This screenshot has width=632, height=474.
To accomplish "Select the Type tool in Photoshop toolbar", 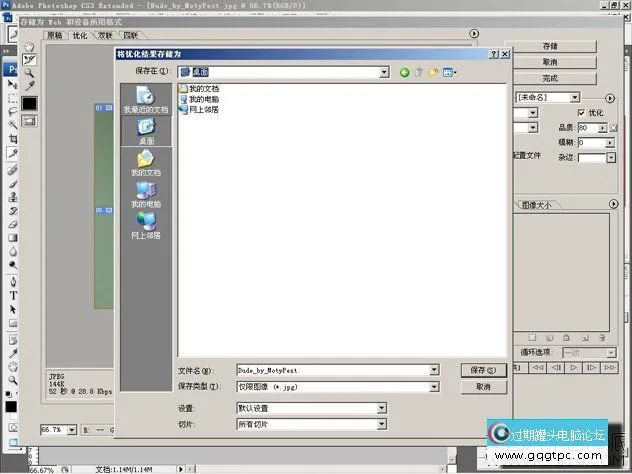I will [x=13, y=295].
